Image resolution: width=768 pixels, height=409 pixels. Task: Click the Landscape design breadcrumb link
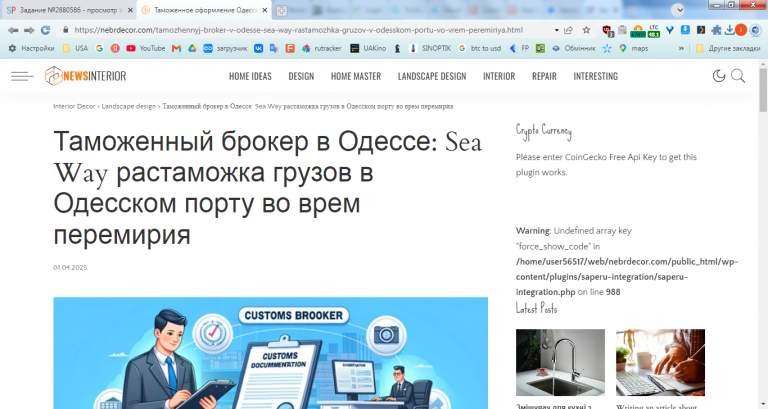click(x=128, y=106)
